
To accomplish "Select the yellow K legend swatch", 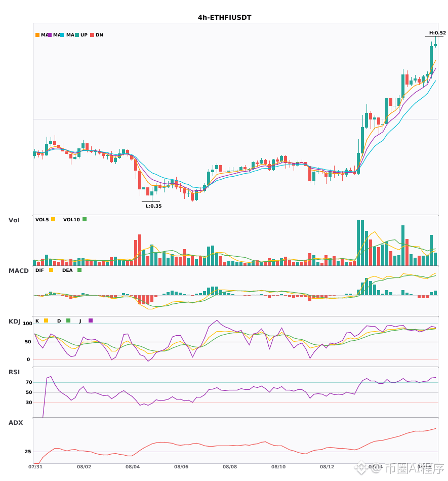I will (x=46, y=320).
